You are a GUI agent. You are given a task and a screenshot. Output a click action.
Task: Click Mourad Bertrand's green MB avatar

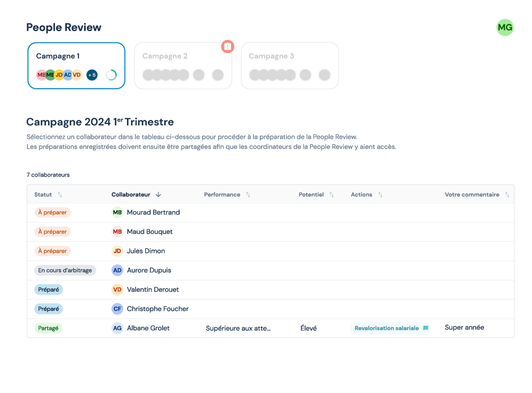[117, 213]
